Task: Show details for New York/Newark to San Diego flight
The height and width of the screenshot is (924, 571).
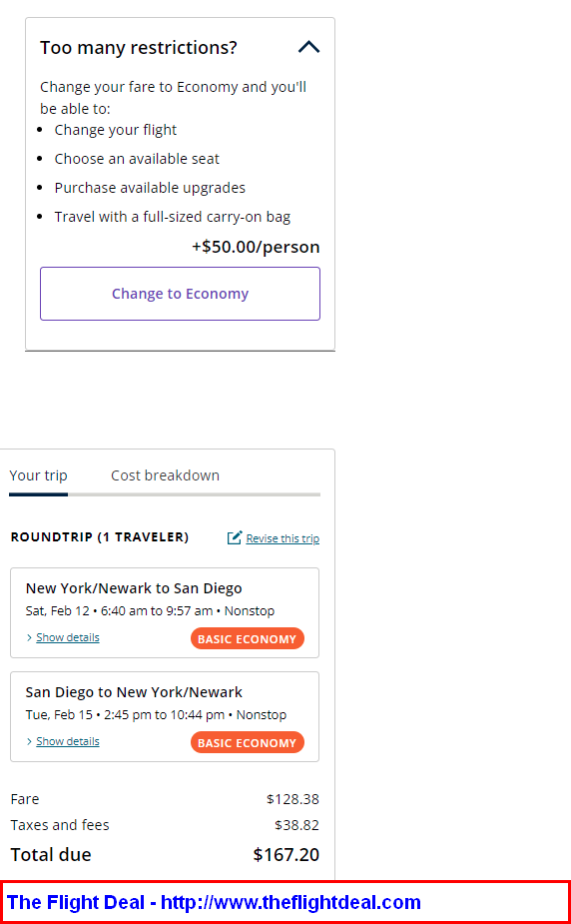Action: pyautogui.click(x=68, y=637)
